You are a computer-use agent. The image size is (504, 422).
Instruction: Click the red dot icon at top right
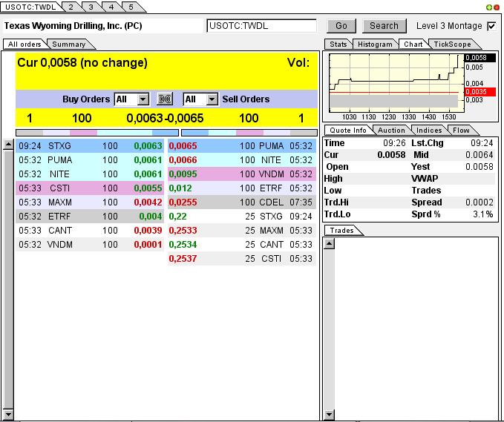click(x=497, y=7)
